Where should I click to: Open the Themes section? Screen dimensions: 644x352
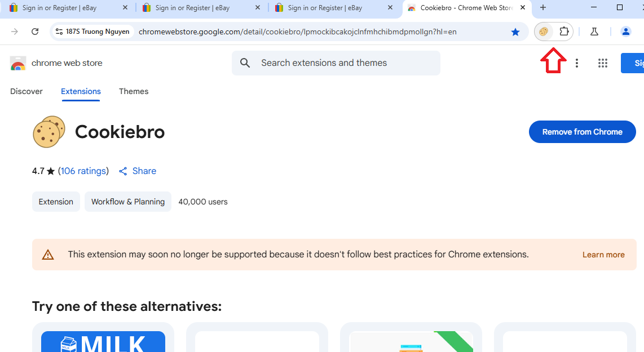[x=134, y=91]
